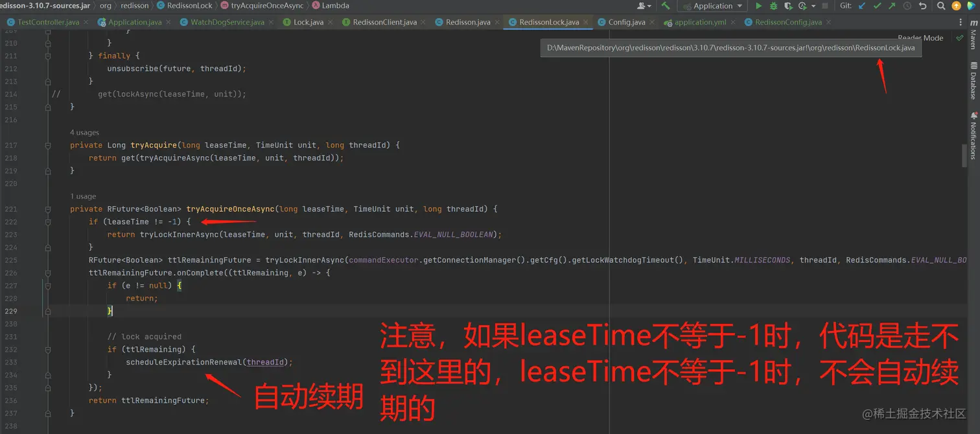This screenshot has width=980, height=434.
Task: Click the '4 usages' inlay hint
Action: [x=85, y=132]
